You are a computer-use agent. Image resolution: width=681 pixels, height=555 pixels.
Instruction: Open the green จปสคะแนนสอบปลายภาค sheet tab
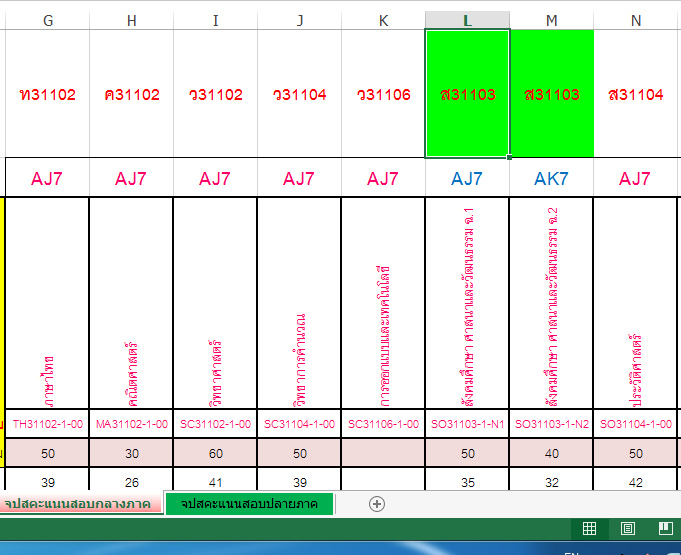pyautogui.click(x=249, y=503)
